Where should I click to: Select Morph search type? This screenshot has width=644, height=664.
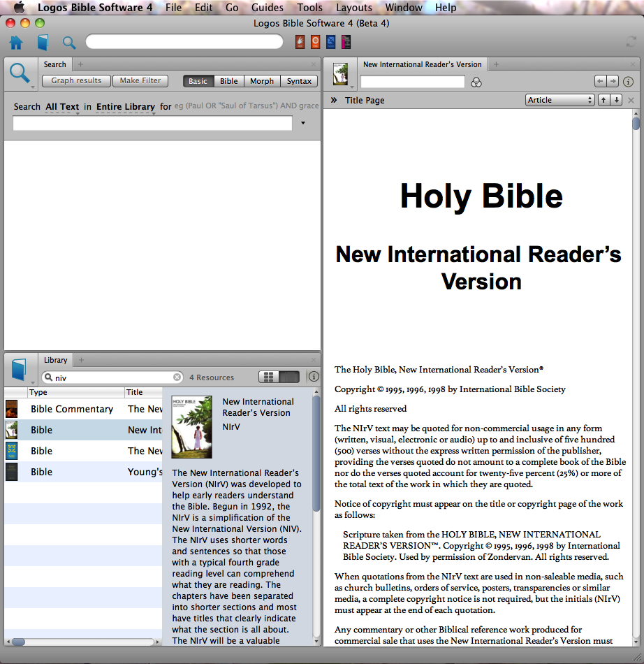coord(262,81)
